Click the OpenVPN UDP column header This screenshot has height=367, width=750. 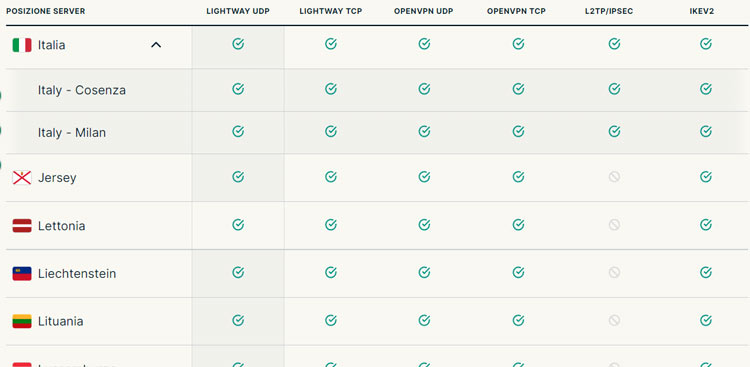[x=424, y=11]
